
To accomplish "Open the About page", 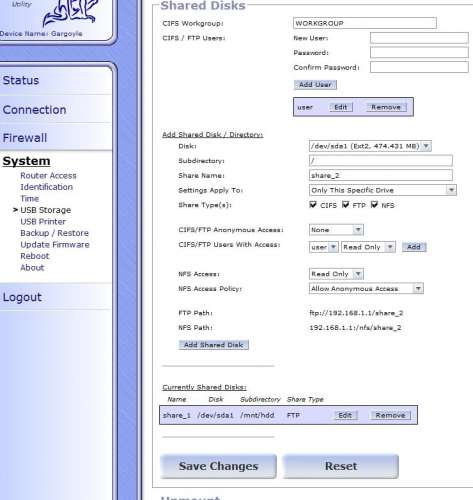I will coord(32,268).
